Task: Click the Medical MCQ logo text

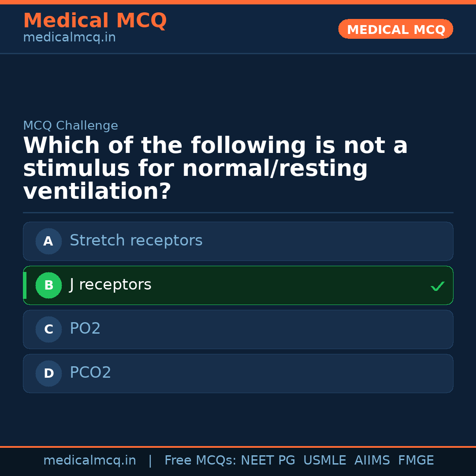Action: (x=95, y=21)
